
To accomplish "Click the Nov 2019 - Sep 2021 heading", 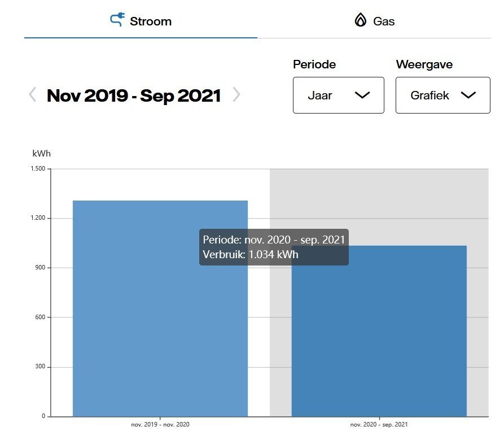I will tap(134, 95).
